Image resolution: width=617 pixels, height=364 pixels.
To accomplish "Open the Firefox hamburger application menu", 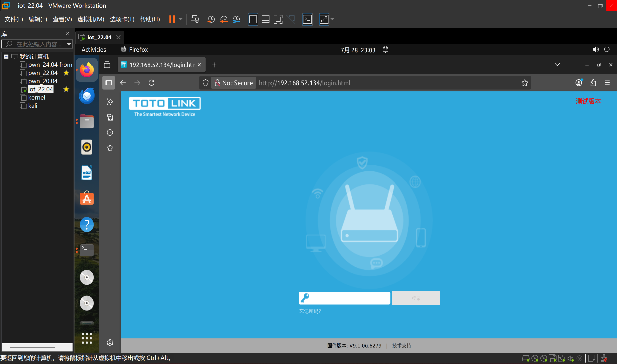I will [x=607, y=83].
